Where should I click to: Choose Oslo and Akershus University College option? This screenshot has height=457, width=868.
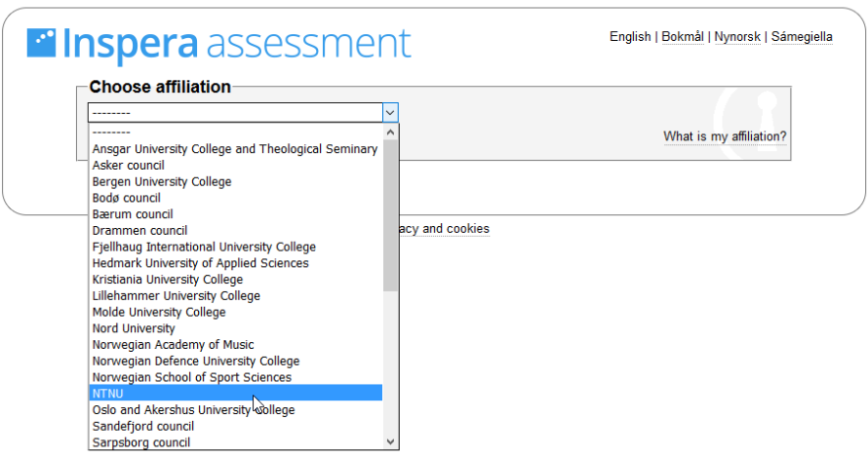coord(236,410)
